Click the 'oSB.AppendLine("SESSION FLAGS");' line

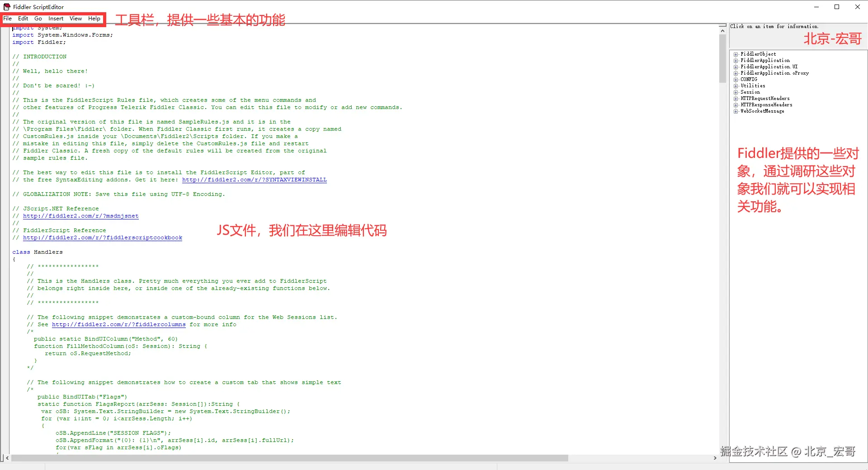point(113,433)
